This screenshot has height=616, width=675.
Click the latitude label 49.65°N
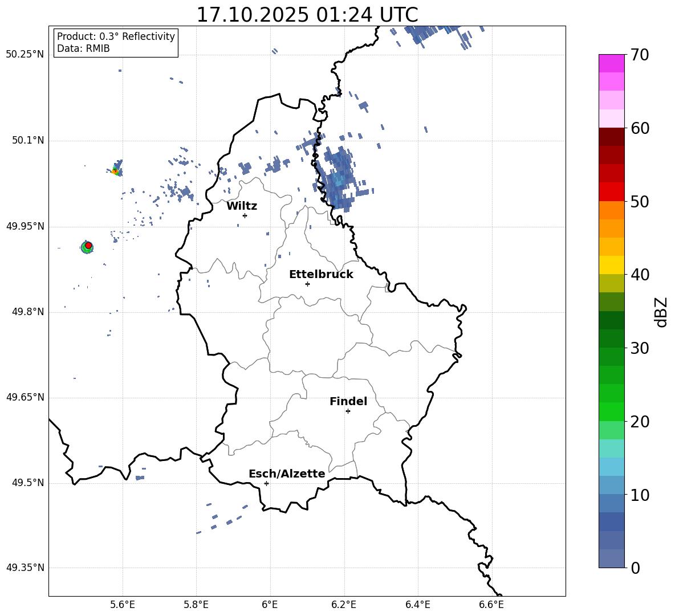(x=25, y=397)
